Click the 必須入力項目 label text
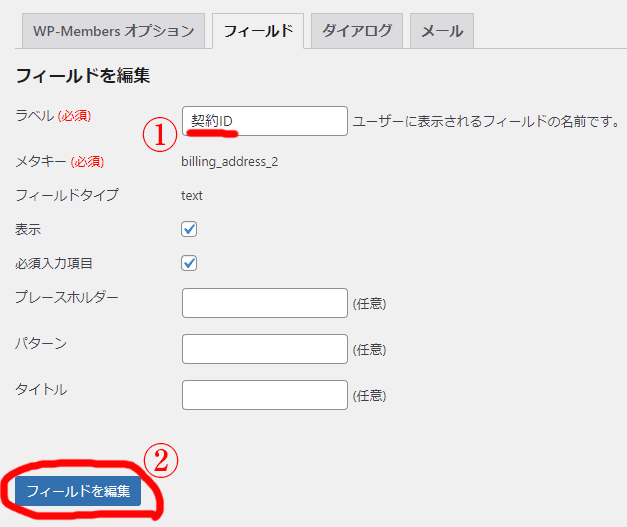This screenshot has width=627, height=527. (54, 264)
